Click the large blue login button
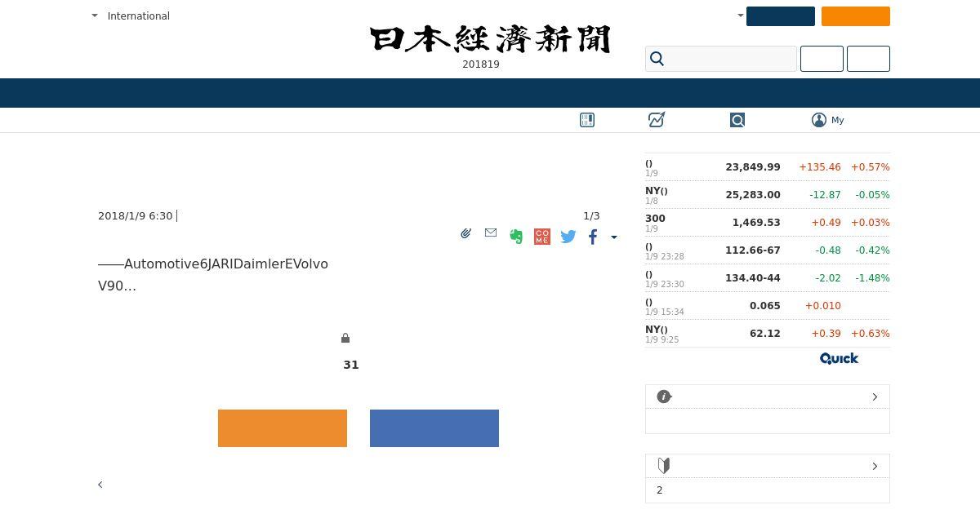Screen dimensions: 980x514 coord(434,428)
